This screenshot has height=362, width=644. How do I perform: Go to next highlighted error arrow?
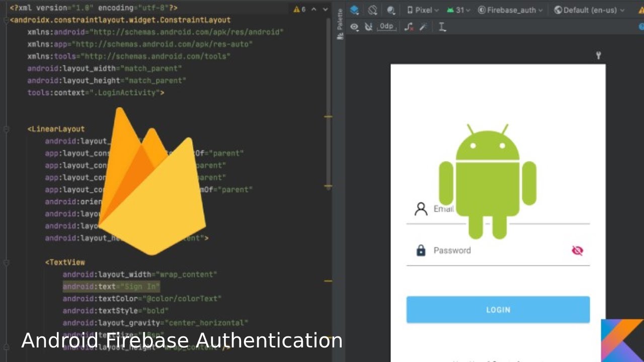(326, 9)
